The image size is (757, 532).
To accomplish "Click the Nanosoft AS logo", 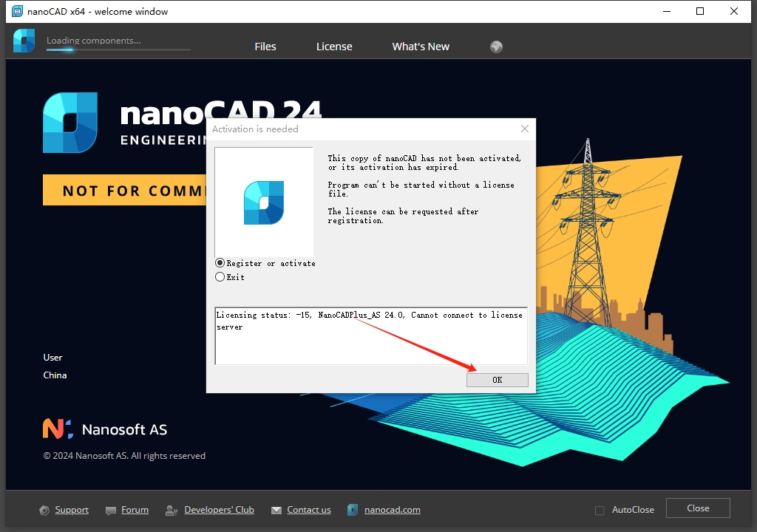I will (105, 429).
